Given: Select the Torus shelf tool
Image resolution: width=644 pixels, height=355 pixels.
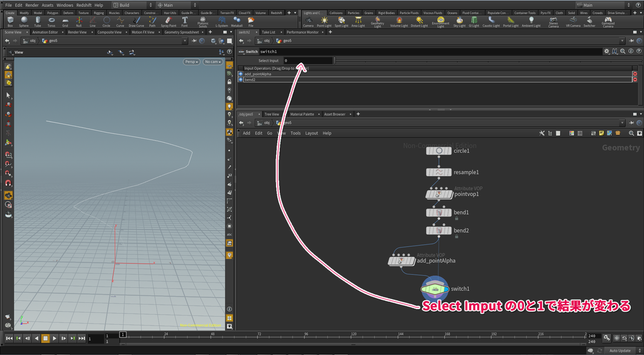Looking at the screenshot, I should [52, 22].
